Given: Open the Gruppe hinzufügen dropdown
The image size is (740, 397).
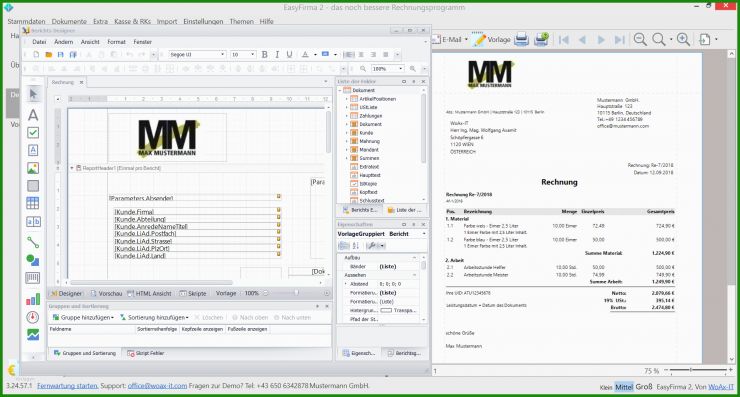Looking at the screenshot, I should pos(83,317).
